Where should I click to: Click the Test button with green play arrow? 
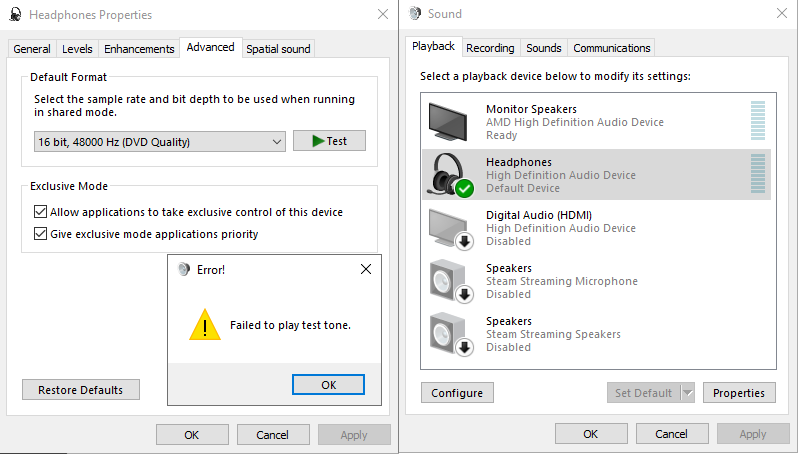pos(329,141)
